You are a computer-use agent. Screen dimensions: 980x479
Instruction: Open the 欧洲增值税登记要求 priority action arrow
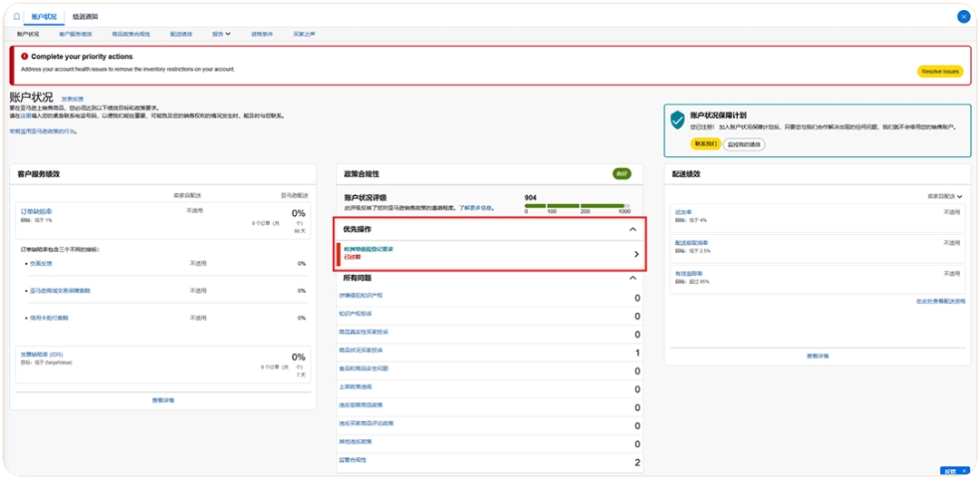click(636, 254)
